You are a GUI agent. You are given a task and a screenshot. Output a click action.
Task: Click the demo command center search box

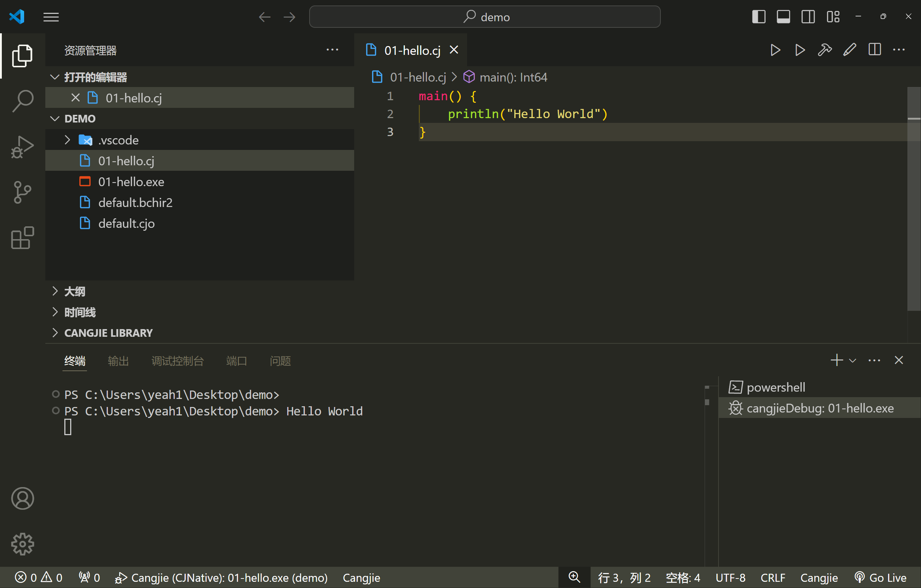coord(485,17)
